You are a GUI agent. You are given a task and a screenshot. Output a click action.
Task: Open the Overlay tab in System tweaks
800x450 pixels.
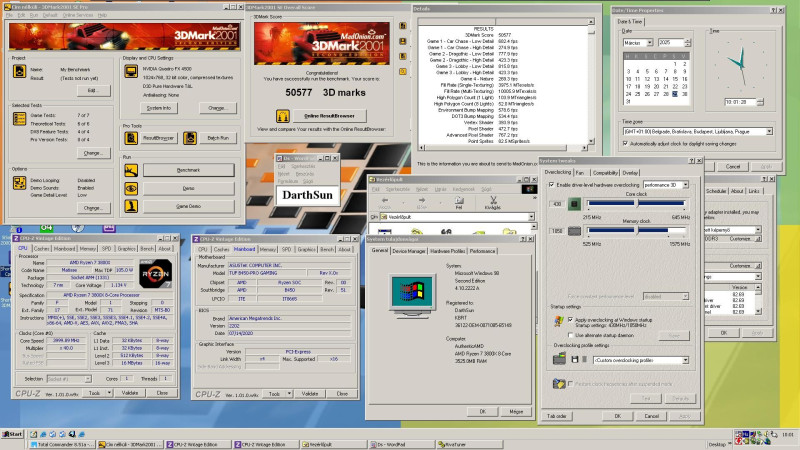pos(630,173)
